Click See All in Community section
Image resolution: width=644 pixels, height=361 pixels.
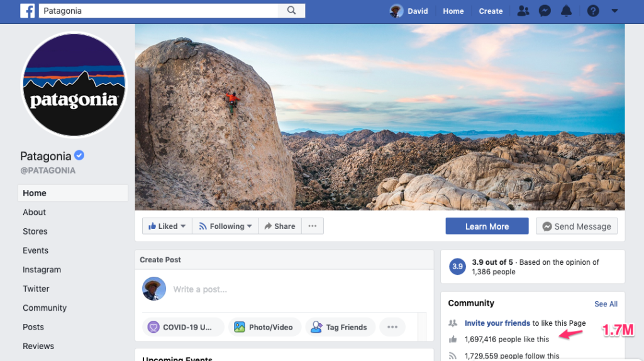pos(606,304)
